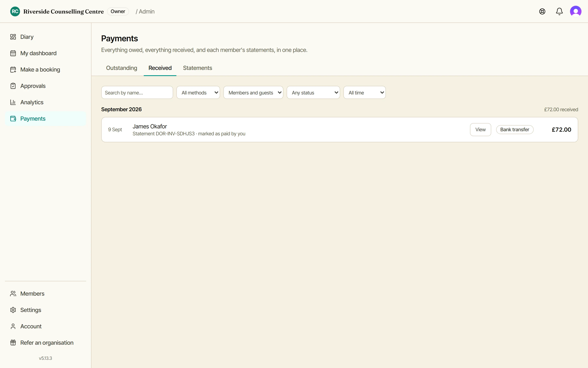Open Refer an organisation link
The image size is (588, 368).
pyautogui.click(x=46, y=343)
